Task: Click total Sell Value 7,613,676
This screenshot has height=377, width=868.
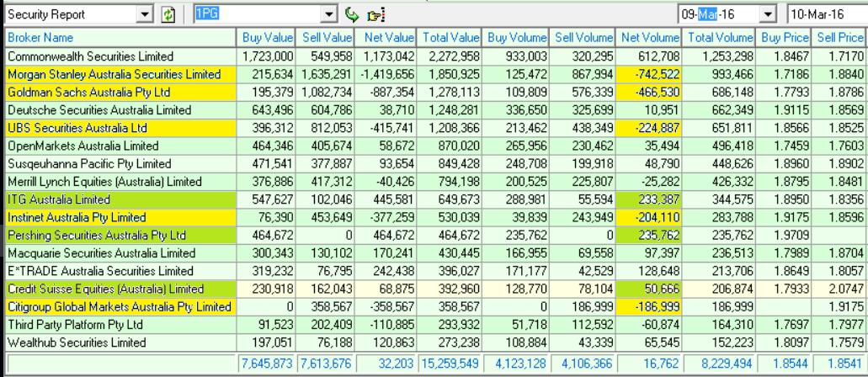Action: [x=326, y=364]
